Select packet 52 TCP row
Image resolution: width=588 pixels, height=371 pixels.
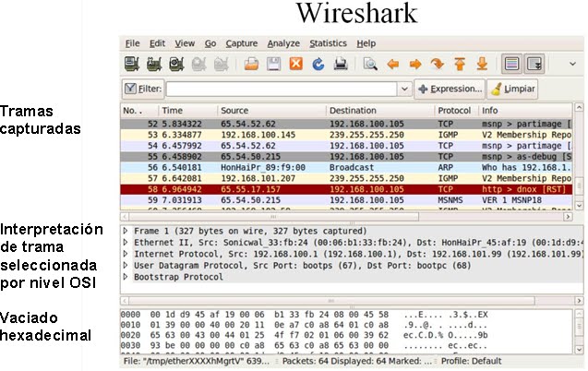tap(346, 124)
